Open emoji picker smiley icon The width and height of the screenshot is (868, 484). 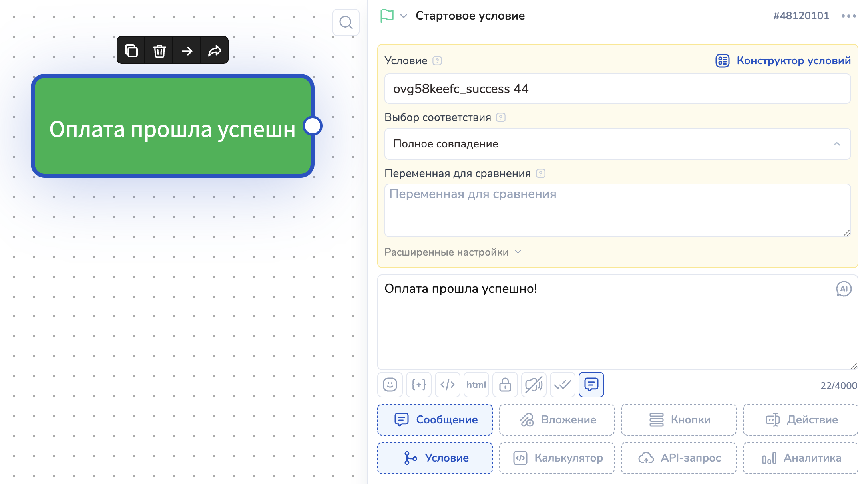390,385
